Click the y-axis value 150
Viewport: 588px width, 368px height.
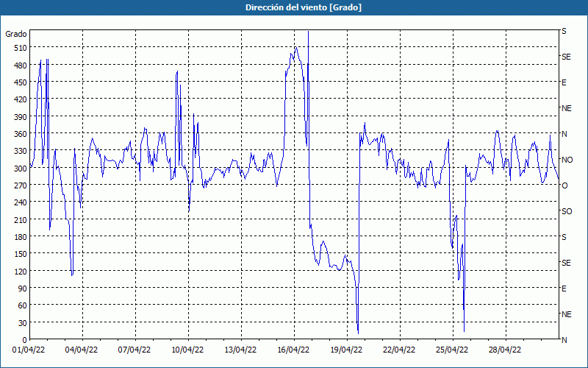coord(21,254)
